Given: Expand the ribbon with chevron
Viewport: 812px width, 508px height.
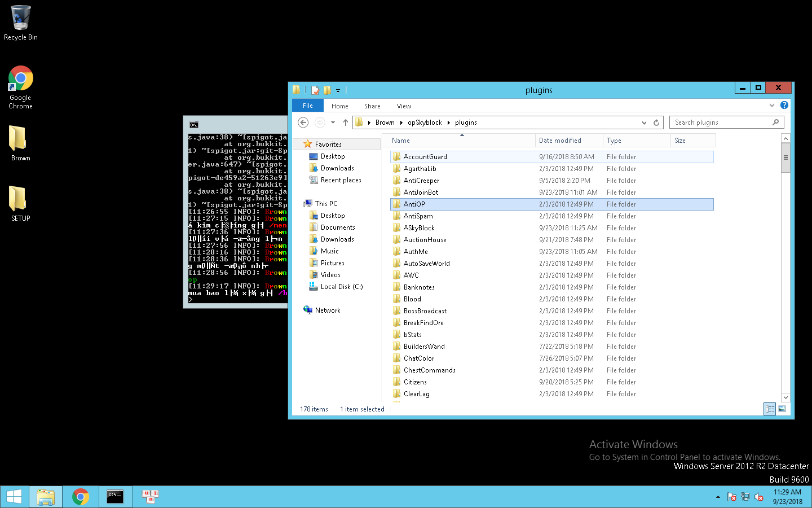Looking at the screenshot, I should (772, 105).
